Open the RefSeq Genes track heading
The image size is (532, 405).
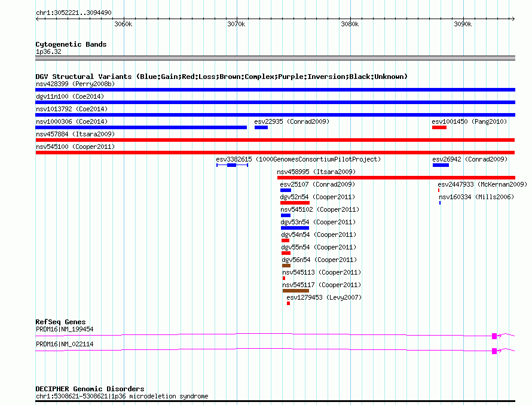(60, 322)
